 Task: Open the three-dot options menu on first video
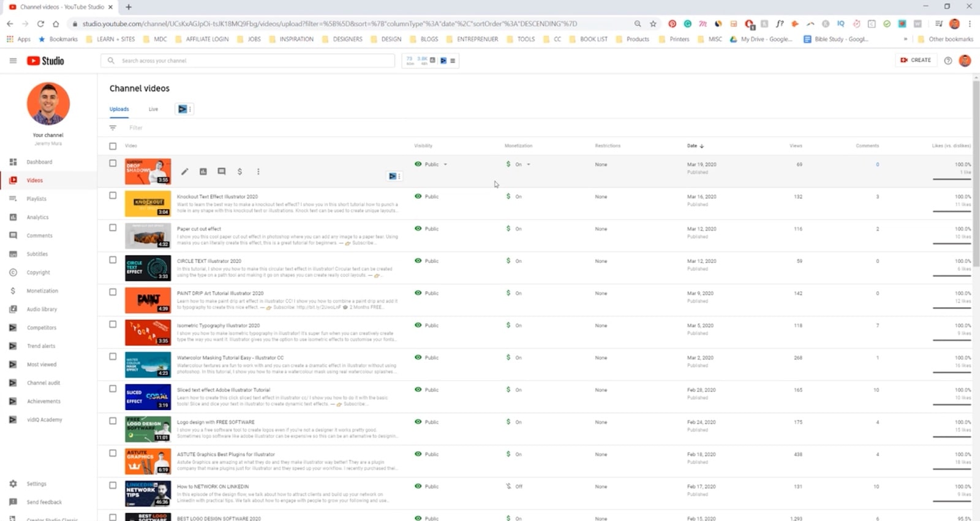tap(258, 172)
